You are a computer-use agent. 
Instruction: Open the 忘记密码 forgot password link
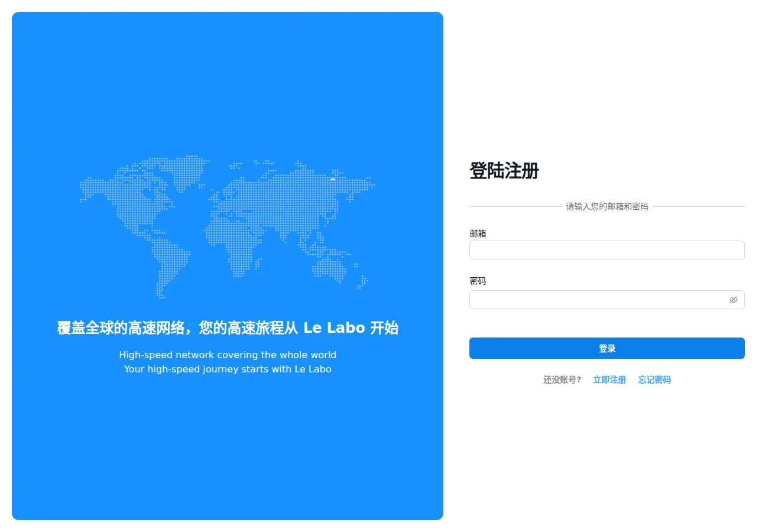click(x=654, y=380)
